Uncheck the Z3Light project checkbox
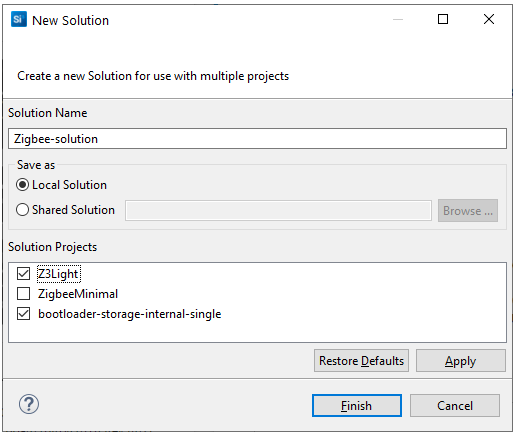This screenshot has width=517, height=436. tap(24, 274)
